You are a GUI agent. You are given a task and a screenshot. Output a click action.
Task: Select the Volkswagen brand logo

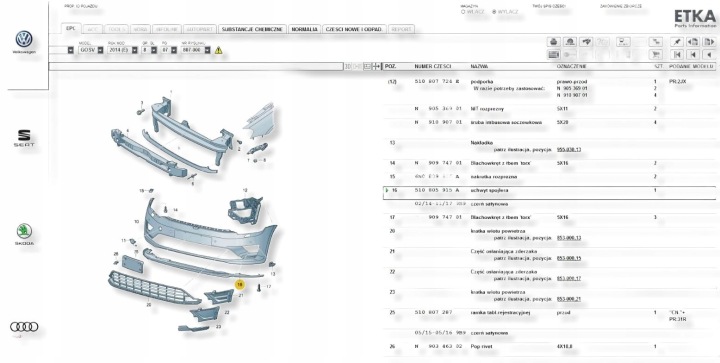point(24,42)
